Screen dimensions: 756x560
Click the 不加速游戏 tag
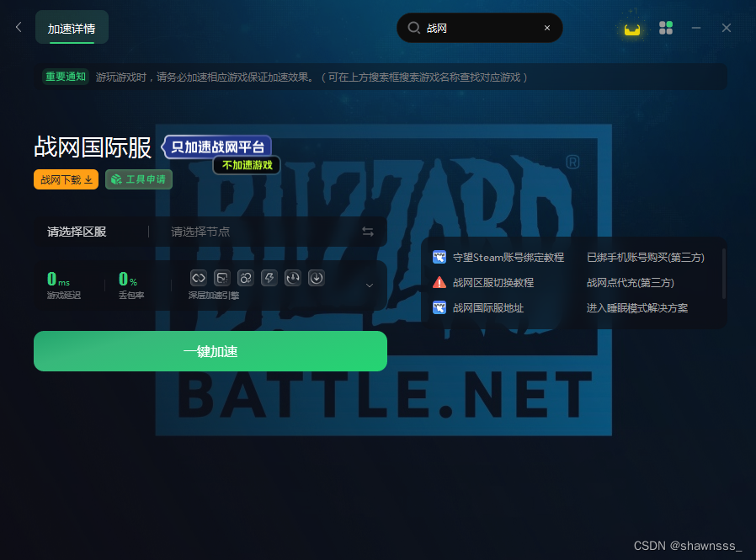tap(247, 165)
